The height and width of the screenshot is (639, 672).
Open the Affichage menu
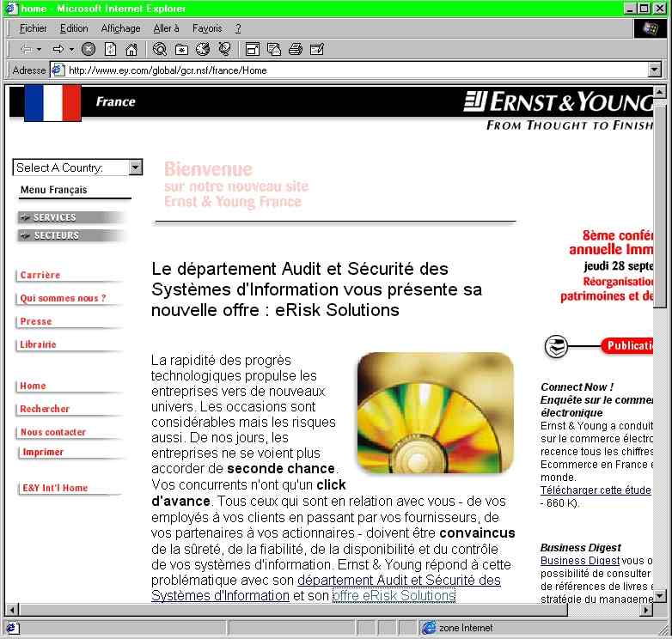point(120,28)
